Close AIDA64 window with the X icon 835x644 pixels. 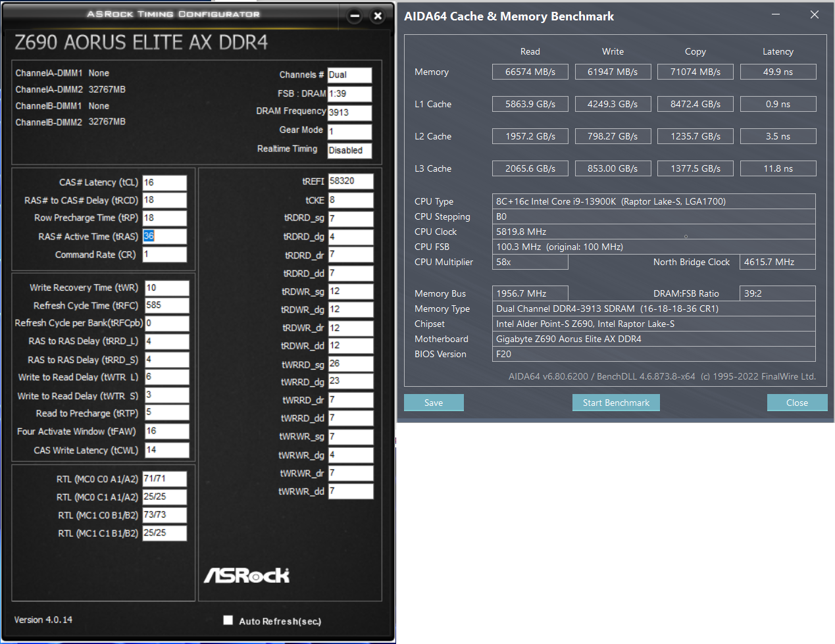tap(815, 14)
